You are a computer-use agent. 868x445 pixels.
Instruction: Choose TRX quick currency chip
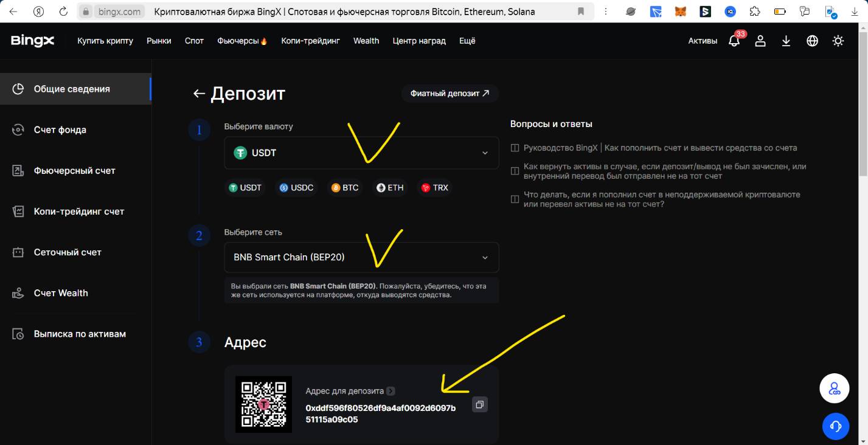tap(434, 188)
